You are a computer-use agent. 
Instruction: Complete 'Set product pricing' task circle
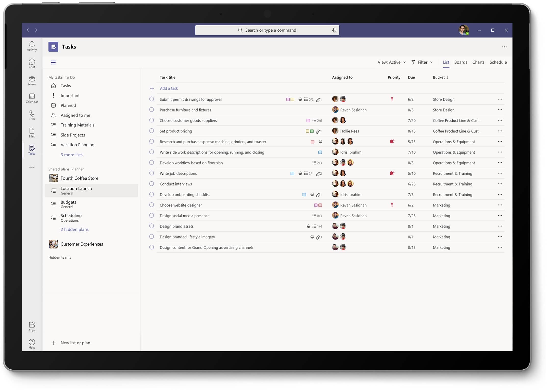pyautogui.click(x=151, y=131)
